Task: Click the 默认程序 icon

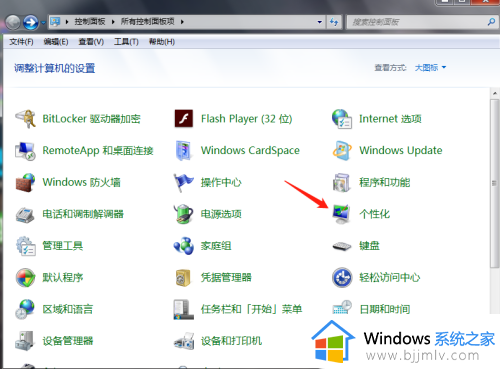Action: [x=25, y=278]
